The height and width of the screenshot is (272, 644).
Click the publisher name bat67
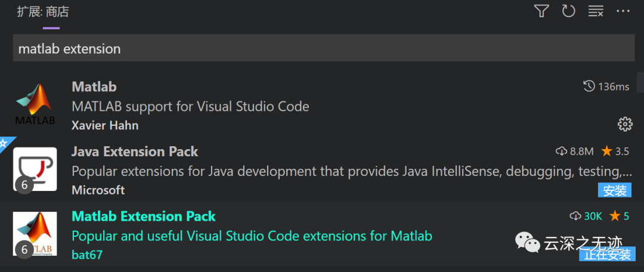pyautogui.click(x=86, y=255)
